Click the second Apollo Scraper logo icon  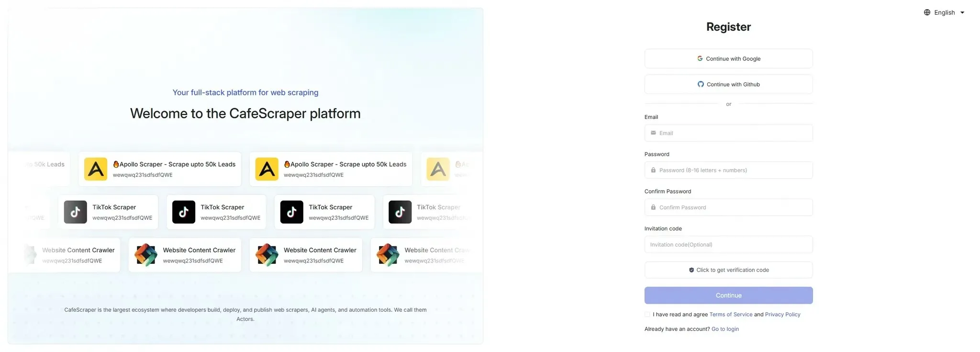267,169
